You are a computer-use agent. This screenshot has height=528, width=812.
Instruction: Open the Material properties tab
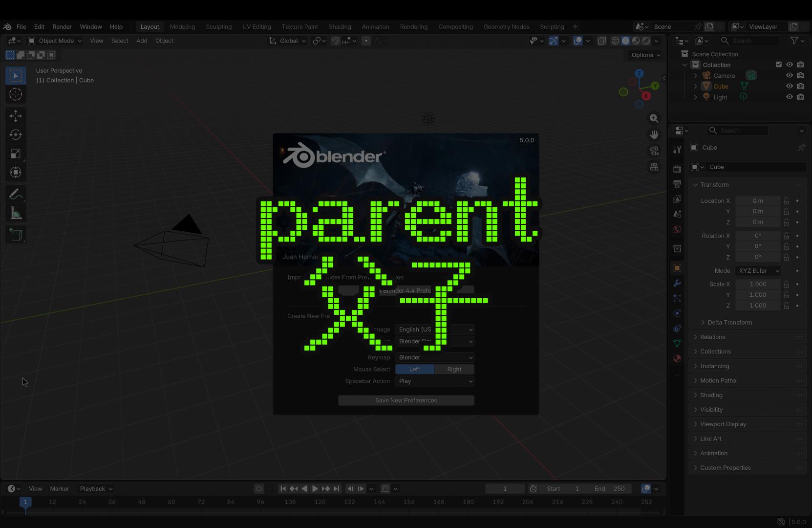click(x=677, y=358)
